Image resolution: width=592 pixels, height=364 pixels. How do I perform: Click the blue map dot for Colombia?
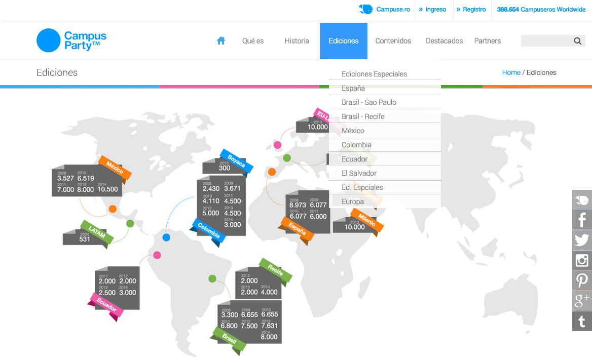click(166, 237)
